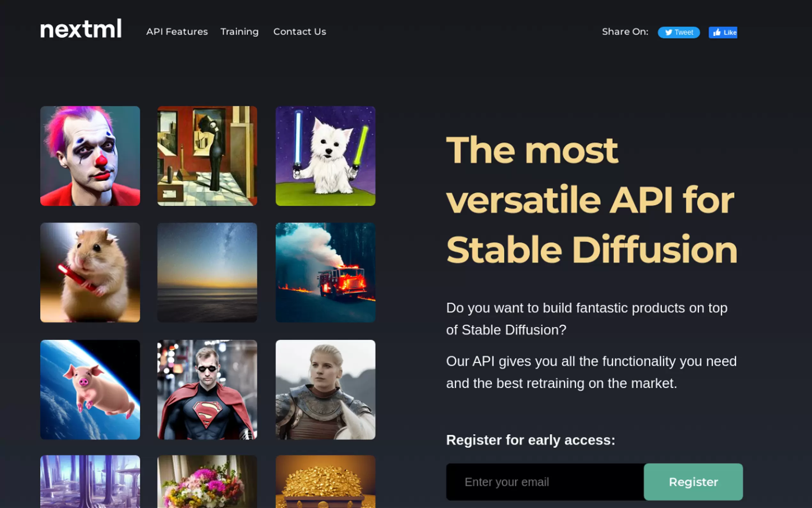Select the gold coins treasure image
Screen dimensions: 812x508
[x=325, y=481]
